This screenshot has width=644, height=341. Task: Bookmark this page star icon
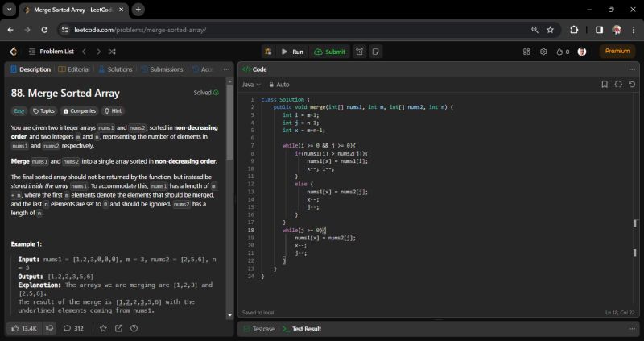point(551,30)
